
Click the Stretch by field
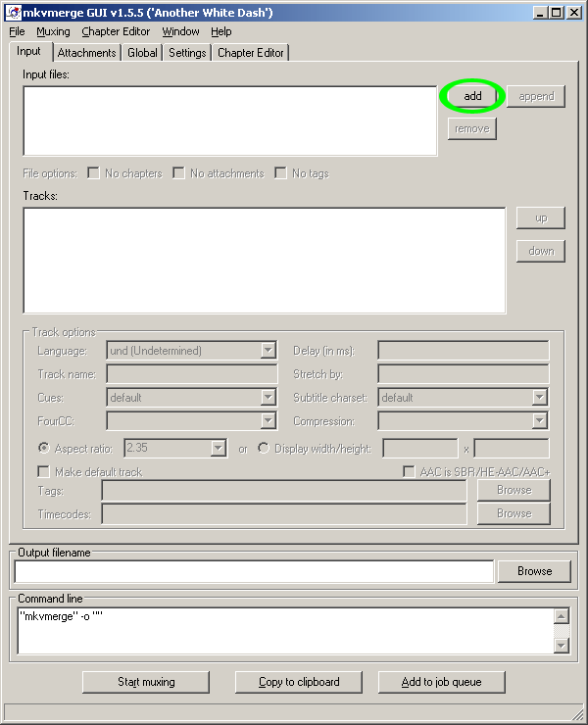point(464,374)
